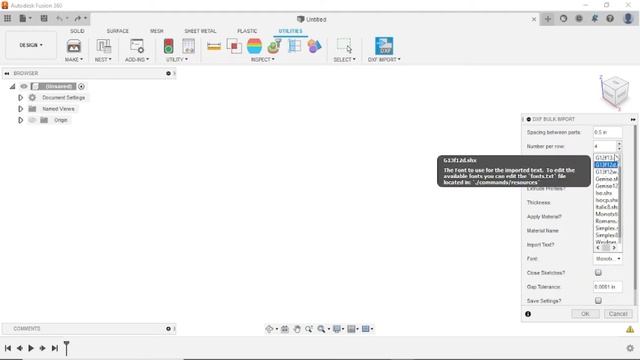This screenshot has height=360, width=640.
Task: Expand the Document Settings node
Action: pyautogui.click(x=20, y=98)
